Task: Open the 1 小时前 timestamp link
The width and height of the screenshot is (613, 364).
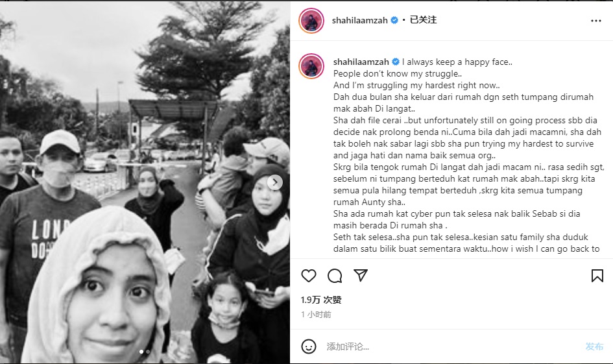Action: 316,315
